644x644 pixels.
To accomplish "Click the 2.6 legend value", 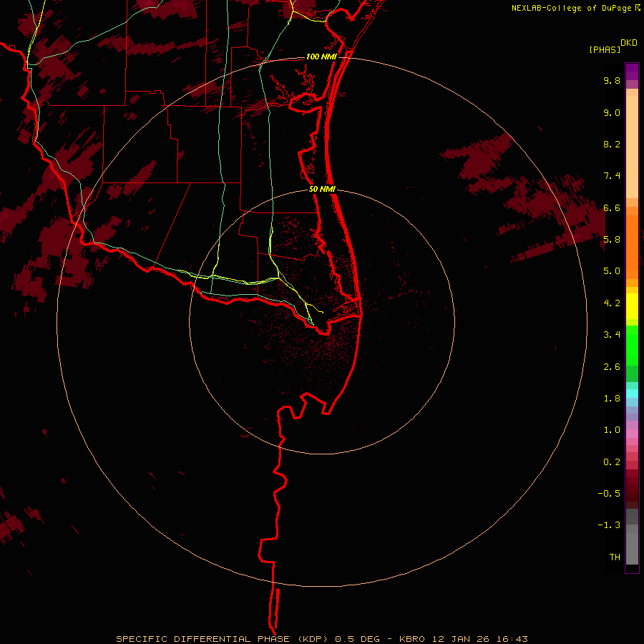I will pos(612,367).
